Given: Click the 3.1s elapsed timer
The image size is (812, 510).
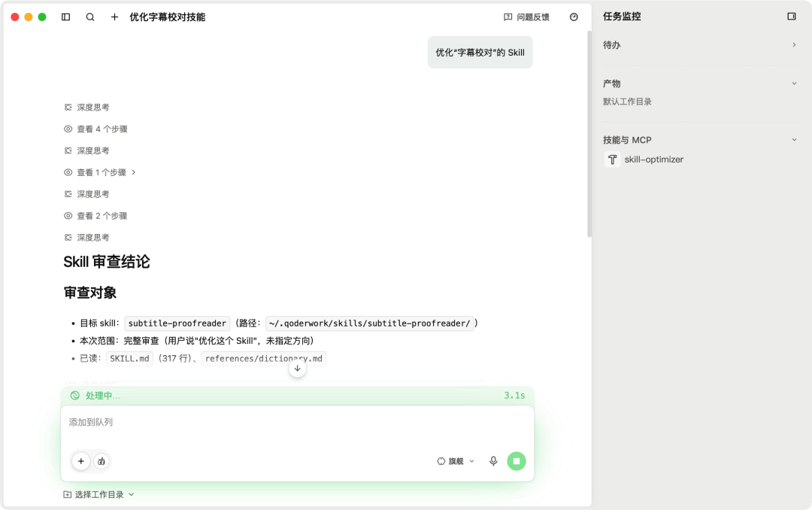Looking at the screenshot, I should (x=514, y=396).
